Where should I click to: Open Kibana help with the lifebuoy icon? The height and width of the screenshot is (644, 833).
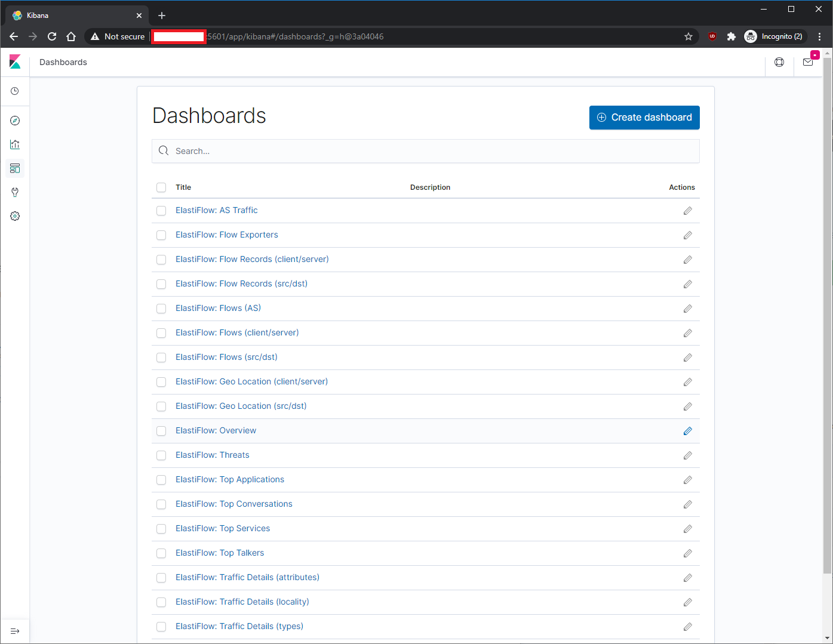pos(779,61)
